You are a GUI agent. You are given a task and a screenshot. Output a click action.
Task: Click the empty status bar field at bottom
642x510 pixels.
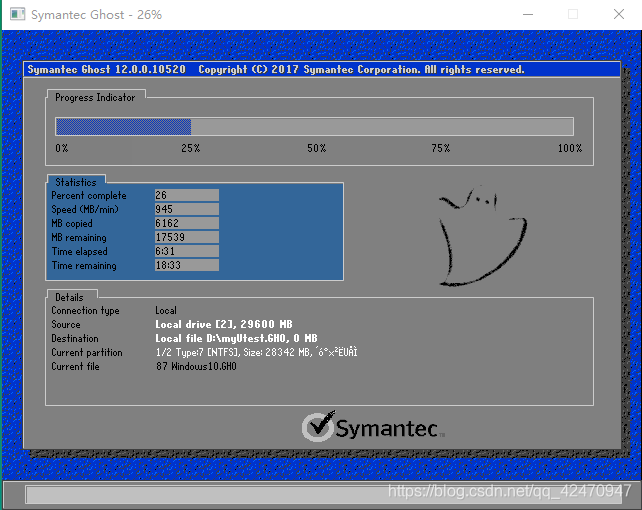[323, 494]
